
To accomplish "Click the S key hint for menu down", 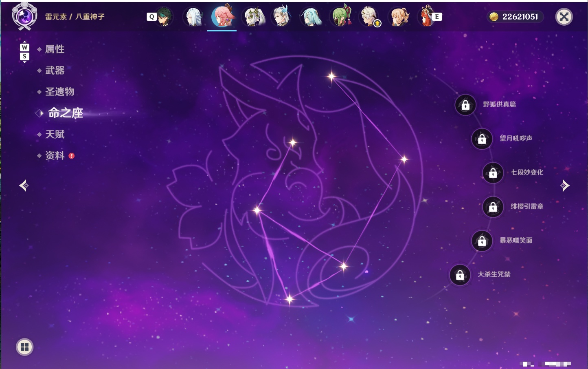I will point(24,56).
